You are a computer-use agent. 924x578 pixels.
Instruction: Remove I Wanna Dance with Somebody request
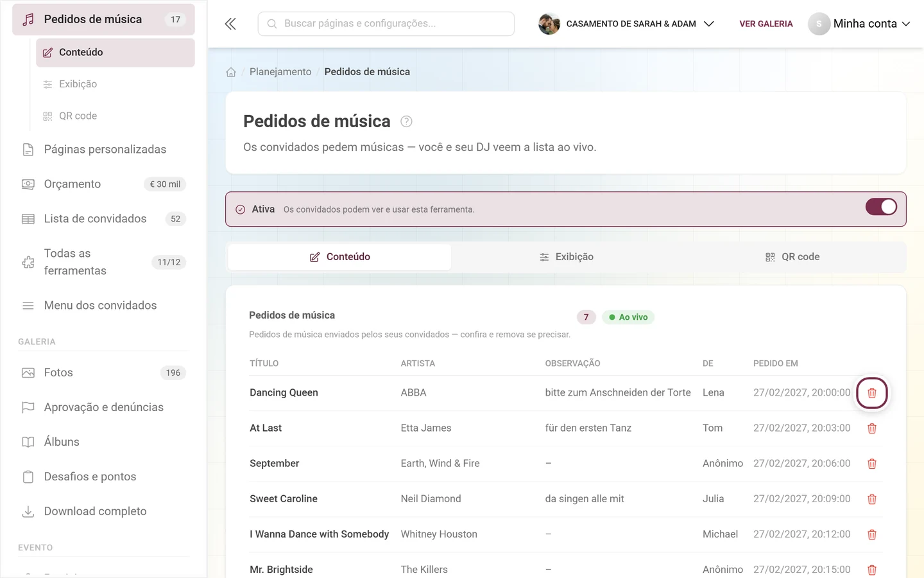[x=871, y=534]
